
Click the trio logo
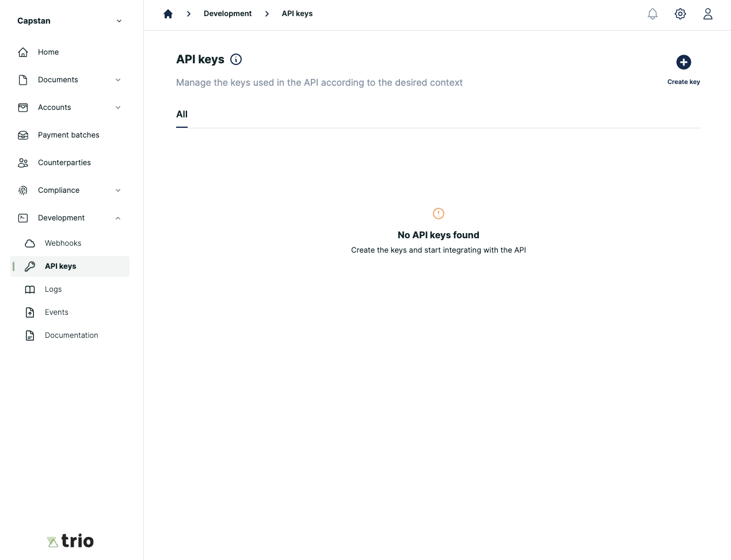coord(70,541)
